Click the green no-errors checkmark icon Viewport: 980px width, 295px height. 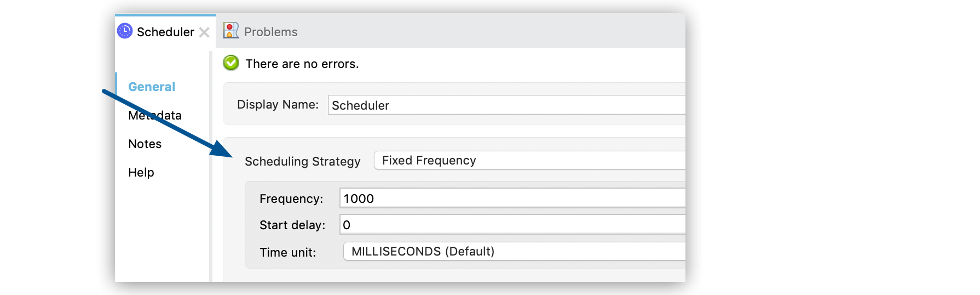pos(231,63)
